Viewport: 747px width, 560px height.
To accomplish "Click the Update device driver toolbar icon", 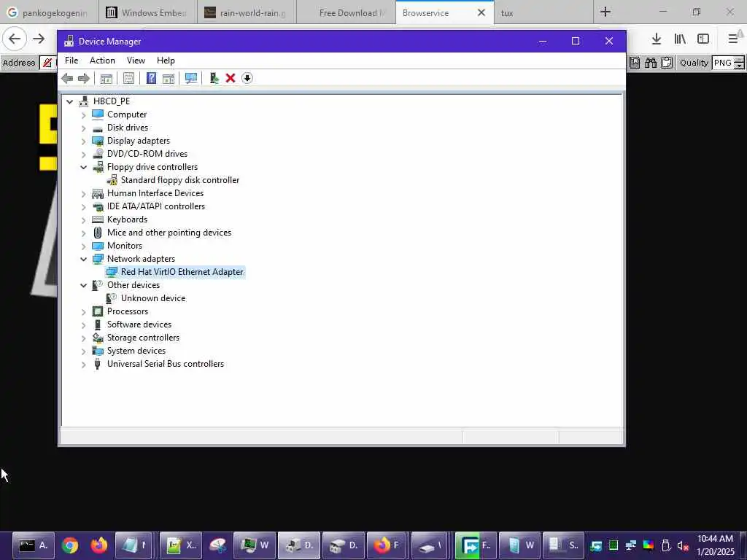I will [x=214, y=78].
